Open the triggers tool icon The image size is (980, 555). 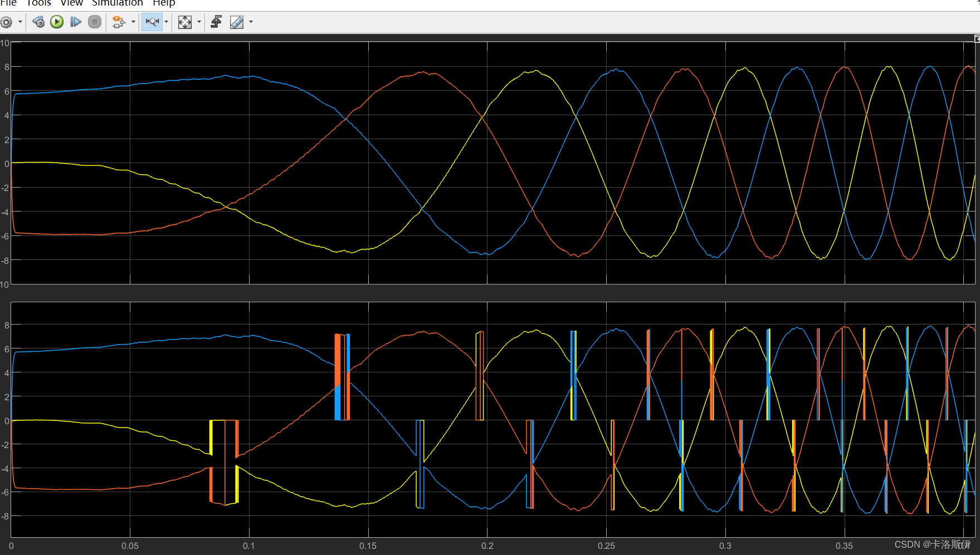[216, 22]
